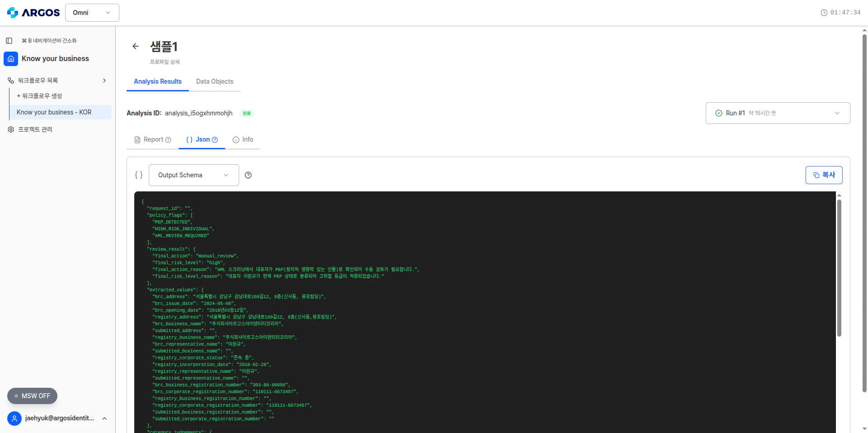The width and height of the screenshot is (868, 433).
Task: Open 프로젝트 관리 gear icon
Action: tap(10, 129)
